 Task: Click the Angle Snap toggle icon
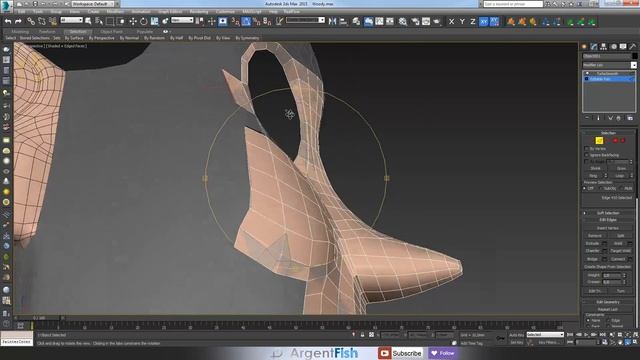pyautogui.click(x=246, y=21)
